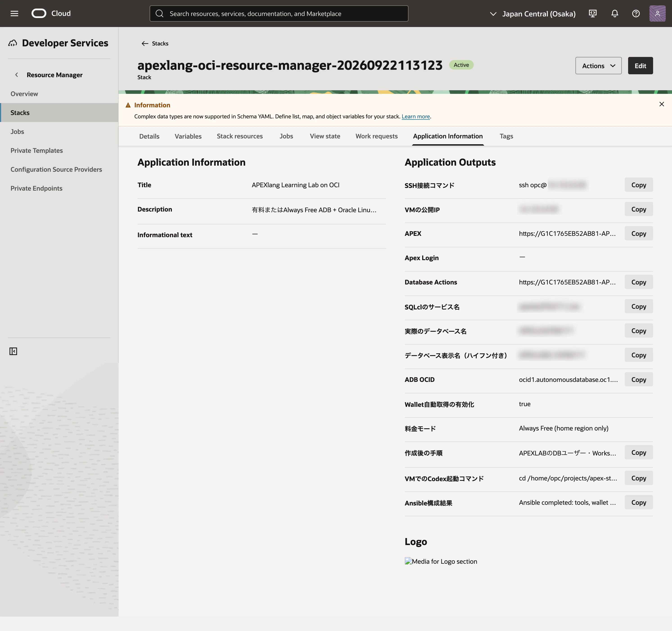
Task: Click the 'ssh opc@' command text
Action: [533, 185]
